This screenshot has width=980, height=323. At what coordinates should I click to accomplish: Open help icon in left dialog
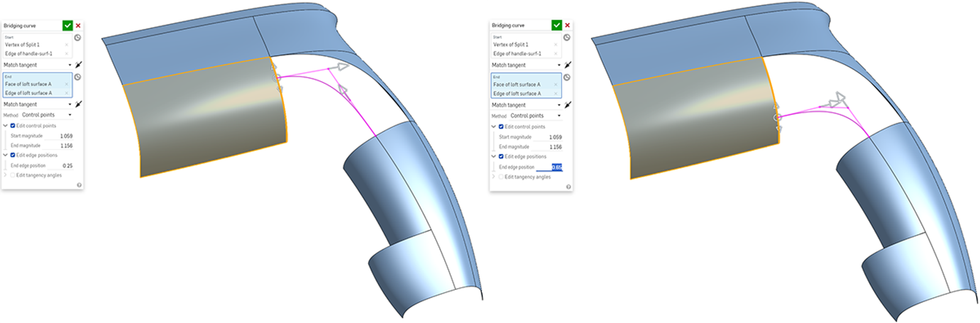click(x=79, y=184)
